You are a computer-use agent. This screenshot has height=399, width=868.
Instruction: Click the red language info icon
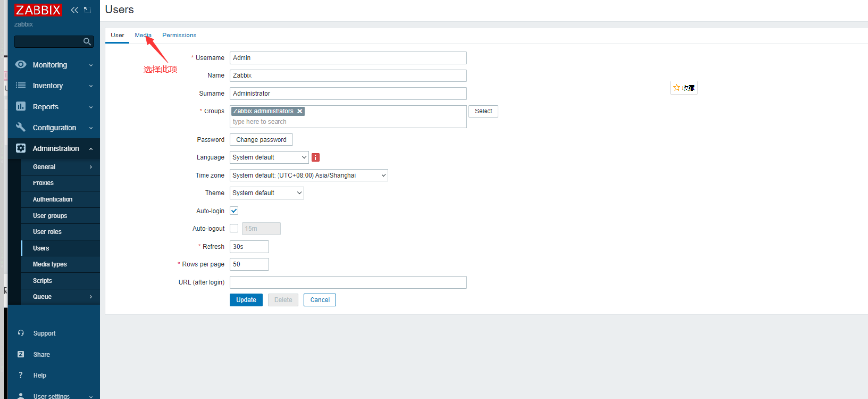[316, 157]
